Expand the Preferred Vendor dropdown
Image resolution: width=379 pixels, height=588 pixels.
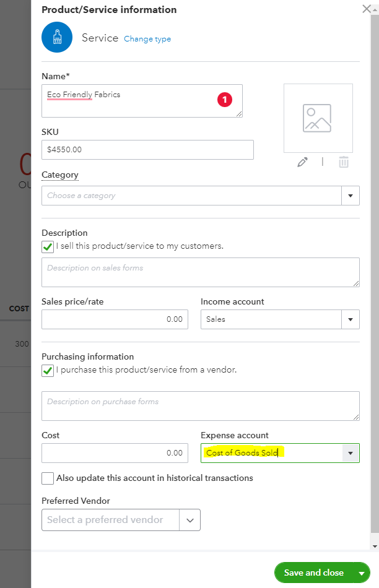click(x=190, y=520)
